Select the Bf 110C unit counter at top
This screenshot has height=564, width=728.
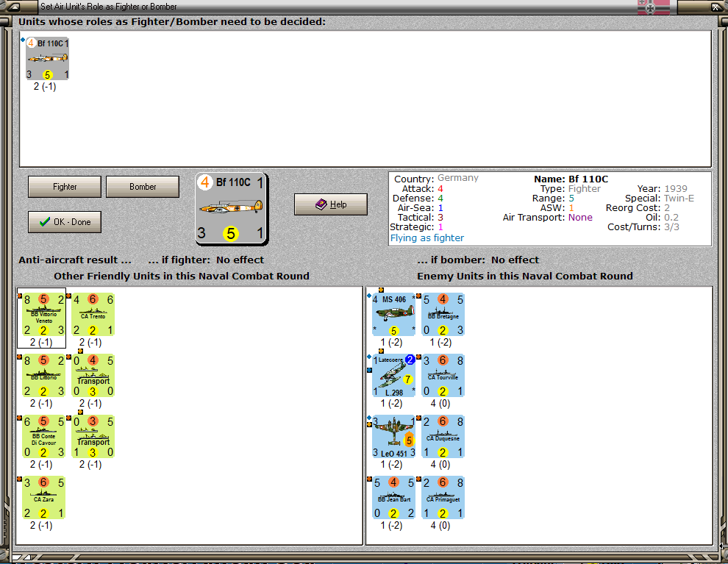47,57
